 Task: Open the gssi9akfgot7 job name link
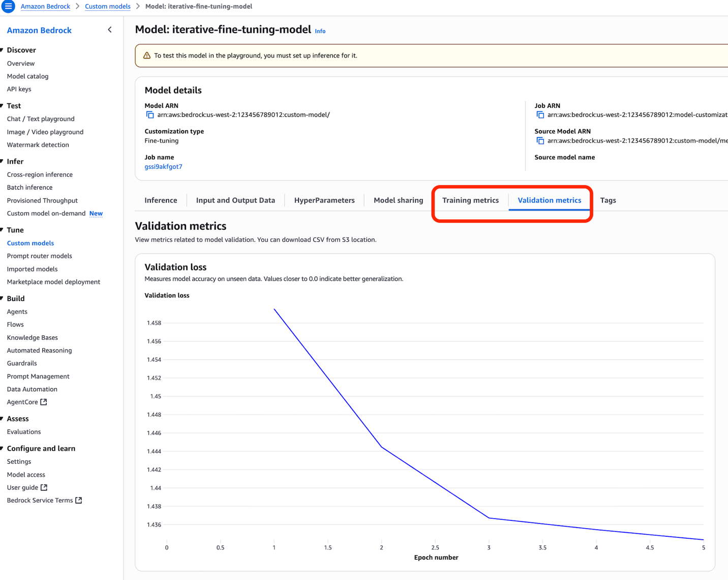pos(163,166)
